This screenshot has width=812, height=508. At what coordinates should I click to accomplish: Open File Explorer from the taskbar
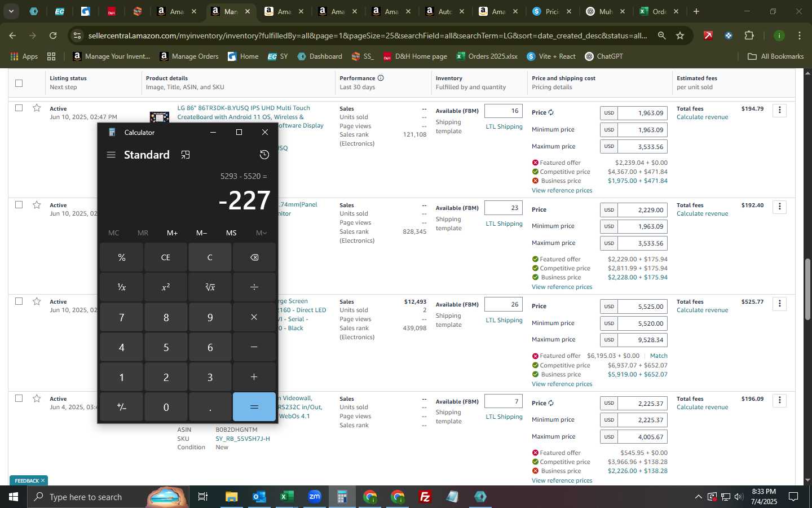[231, 497]
